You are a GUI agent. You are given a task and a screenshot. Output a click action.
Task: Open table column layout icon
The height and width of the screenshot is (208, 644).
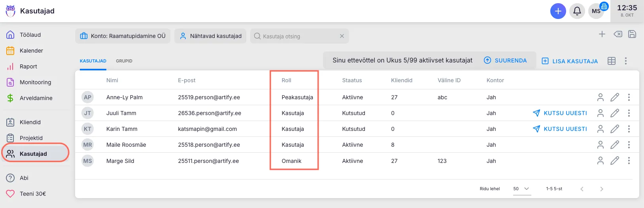611,61
